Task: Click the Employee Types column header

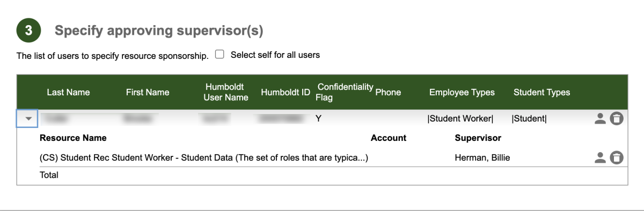Action: [x=462, y=92]
